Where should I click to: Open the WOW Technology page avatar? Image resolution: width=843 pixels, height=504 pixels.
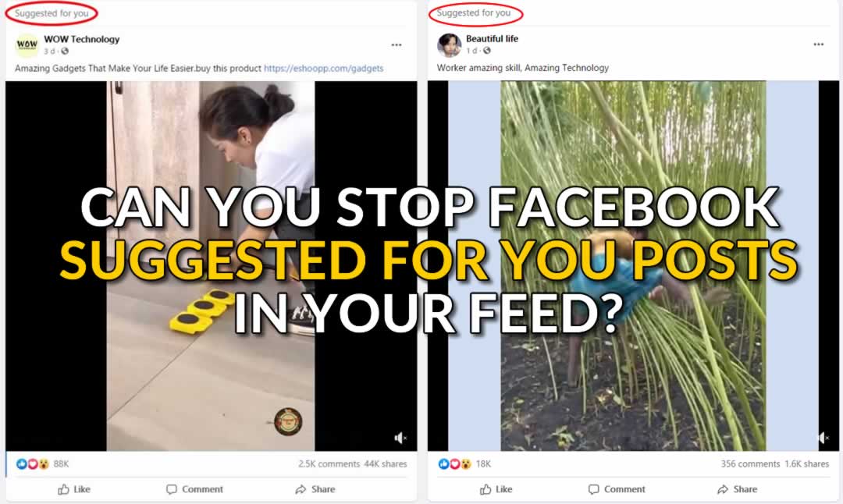27,45
